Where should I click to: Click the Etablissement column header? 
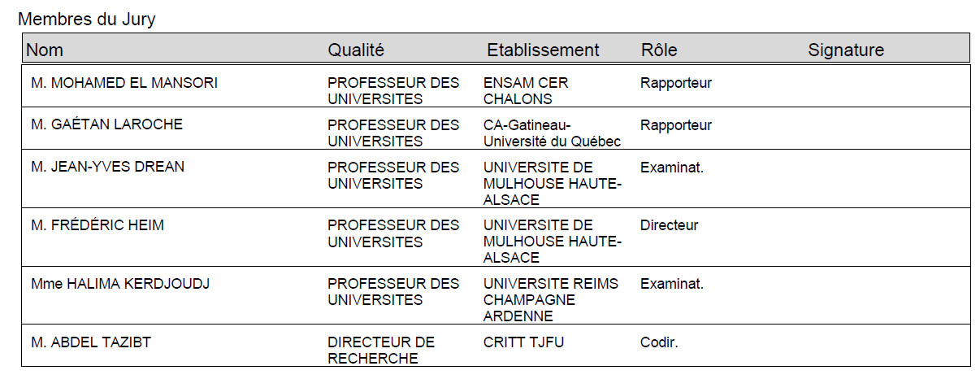point(543,50)
